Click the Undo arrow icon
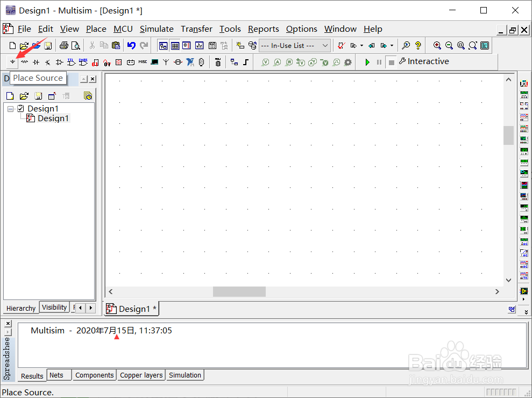This screenshot has width=532, height=398. (x=131, y=45)
